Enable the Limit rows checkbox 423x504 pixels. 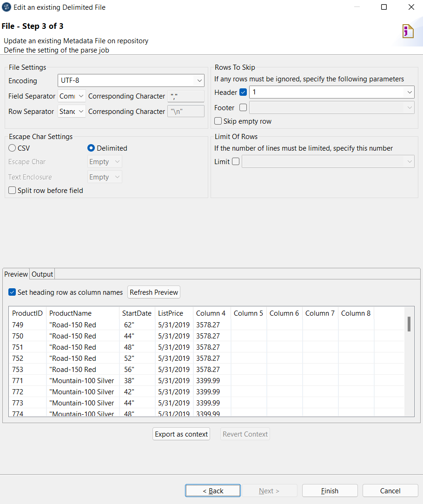pos(236,161)
